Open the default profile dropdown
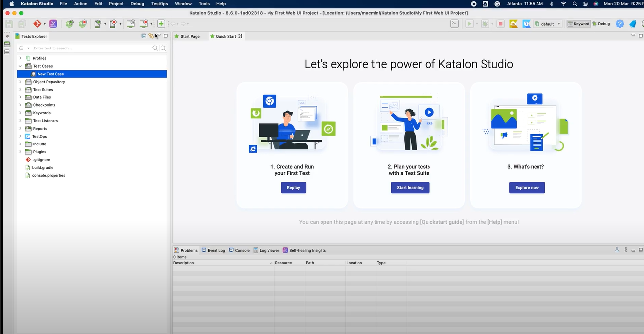The image size is (644, 334). click(x=548, y=24)
